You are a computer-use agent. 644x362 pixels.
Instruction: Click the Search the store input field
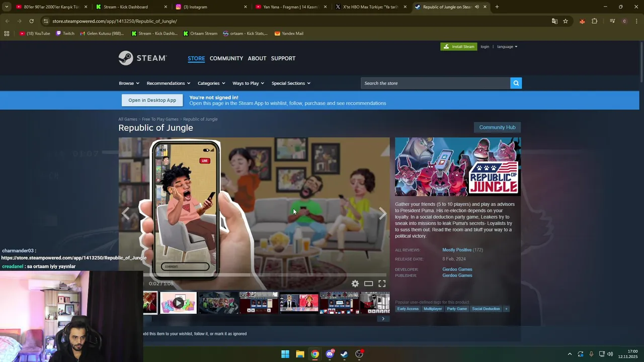tap(436, 83)
